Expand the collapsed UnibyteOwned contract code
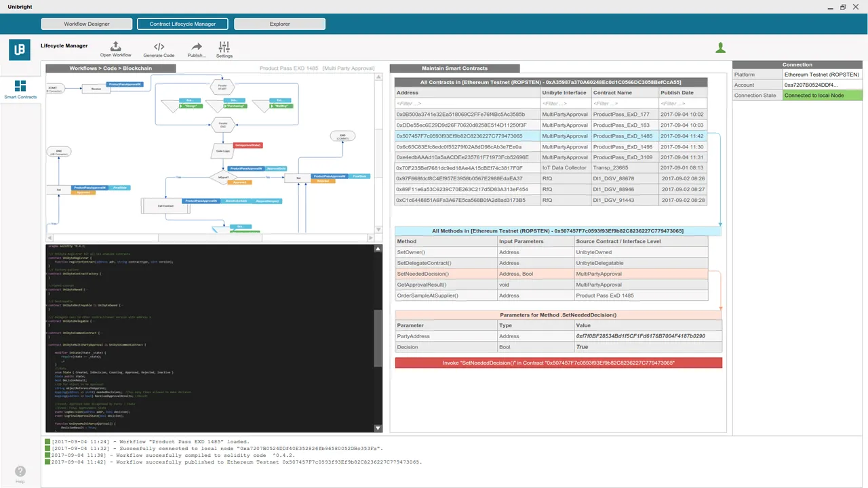The height and width of the screenshot is (488, 868). click(x=47, y=289)
